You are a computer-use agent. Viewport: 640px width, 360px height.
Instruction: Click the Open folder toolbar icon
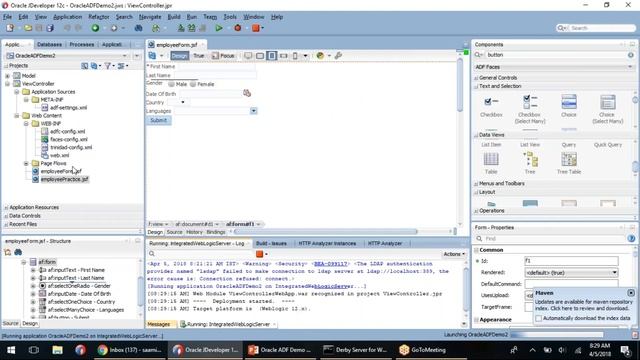(x=28, y=28)
